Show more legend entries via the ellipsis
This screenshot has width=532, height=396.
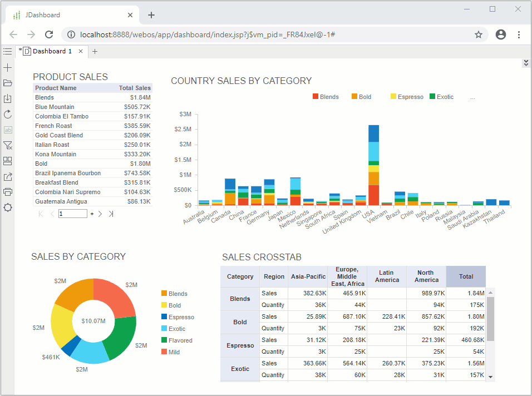coord(472,97)
